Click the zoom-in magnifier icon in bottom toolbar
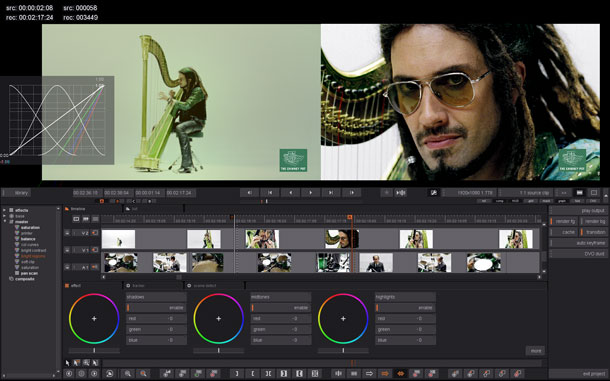 128,374
